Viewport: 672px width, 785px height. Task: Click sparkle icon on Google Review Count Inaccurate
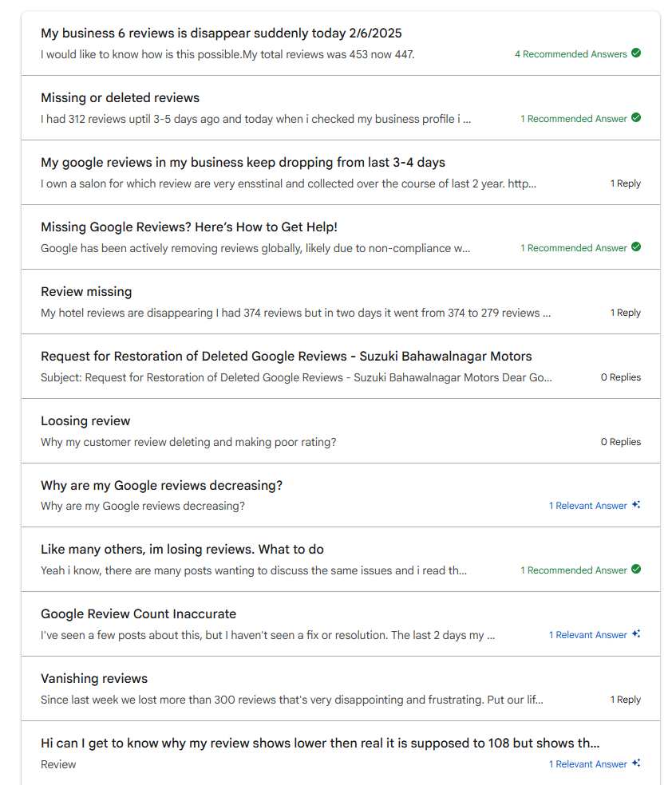pos(636,633)
